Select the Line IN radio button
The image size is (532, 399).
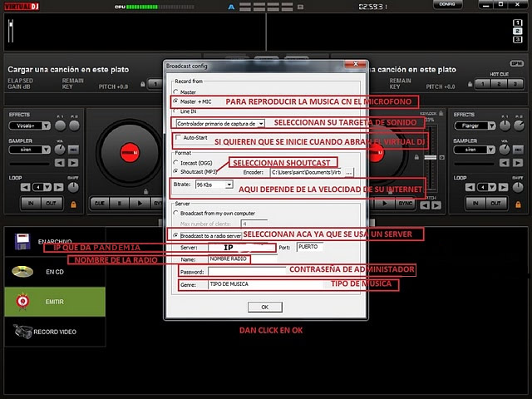click(x=175, y=111)
